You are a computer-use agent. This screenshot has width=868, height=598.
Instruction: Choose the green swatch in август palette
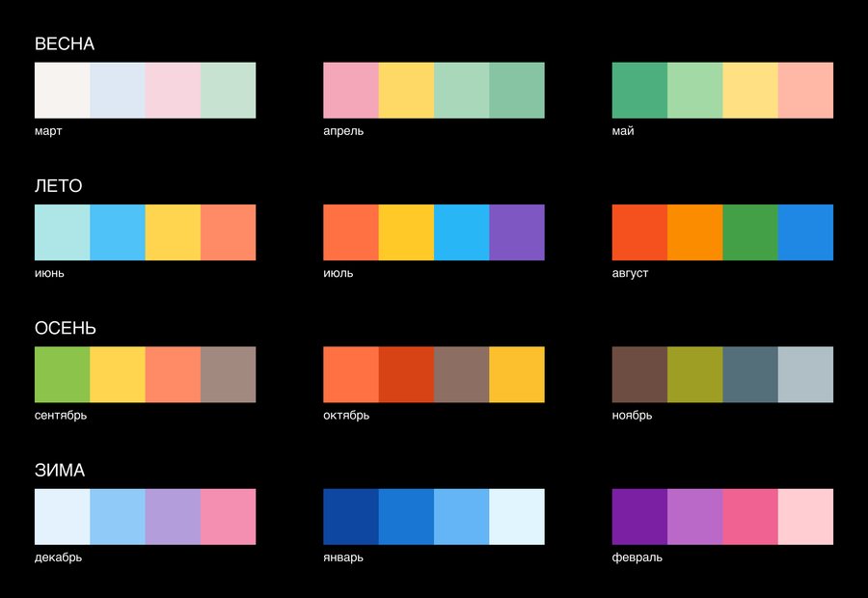(x=750, y=232)
